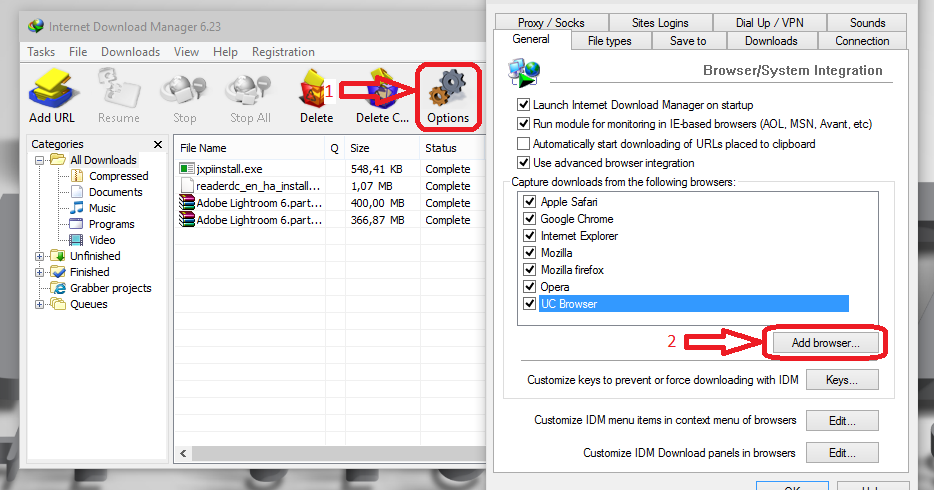Screen dimensions: 934x490
Task: Uncheck Apple Safari browser
Action: pos(530,201)
